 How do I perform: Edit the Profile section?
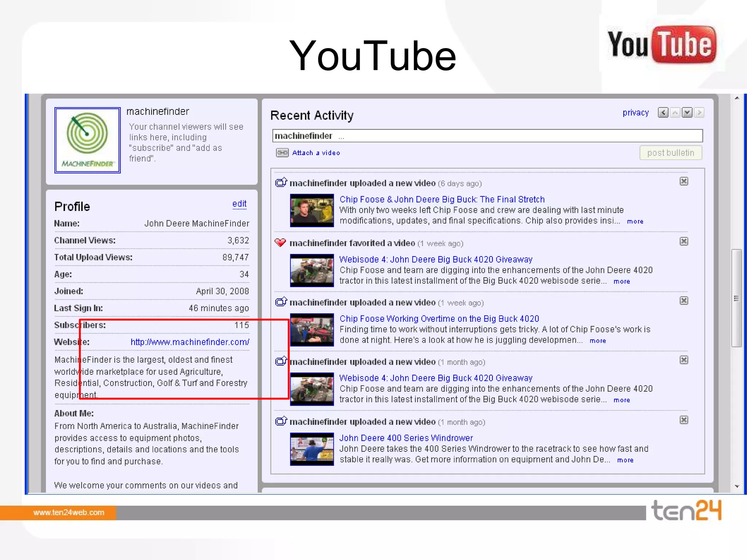[239, 204]
